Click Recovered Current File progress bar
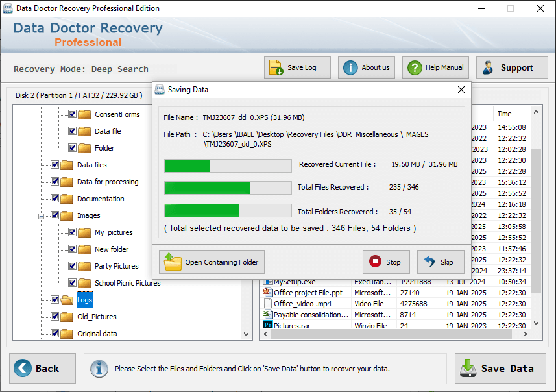556x392 pixels. pyautogui.click(x=228, y=165)
